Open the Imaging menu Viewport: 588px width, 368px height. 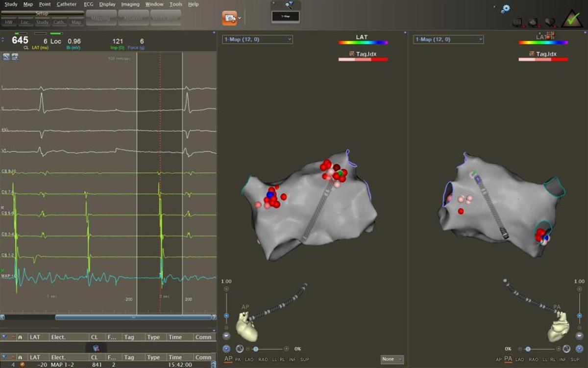tap(130, 4)
